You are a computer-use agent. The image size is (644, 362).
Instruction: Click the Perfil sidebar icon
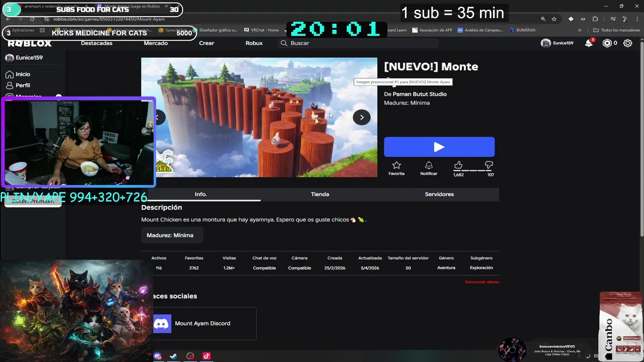tap(9, 85)
